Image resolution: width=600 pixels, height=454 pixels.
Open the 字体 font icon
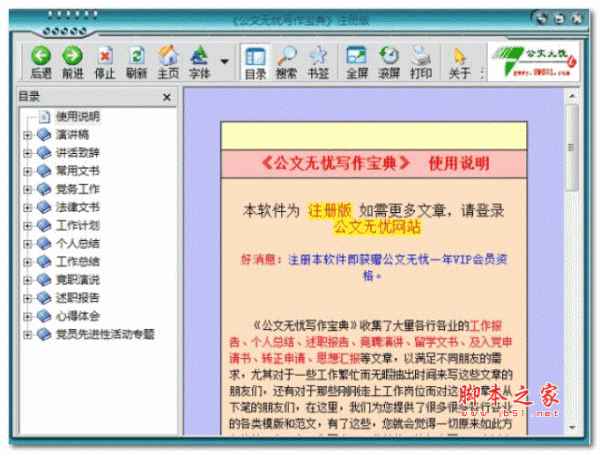coord(199,56)
